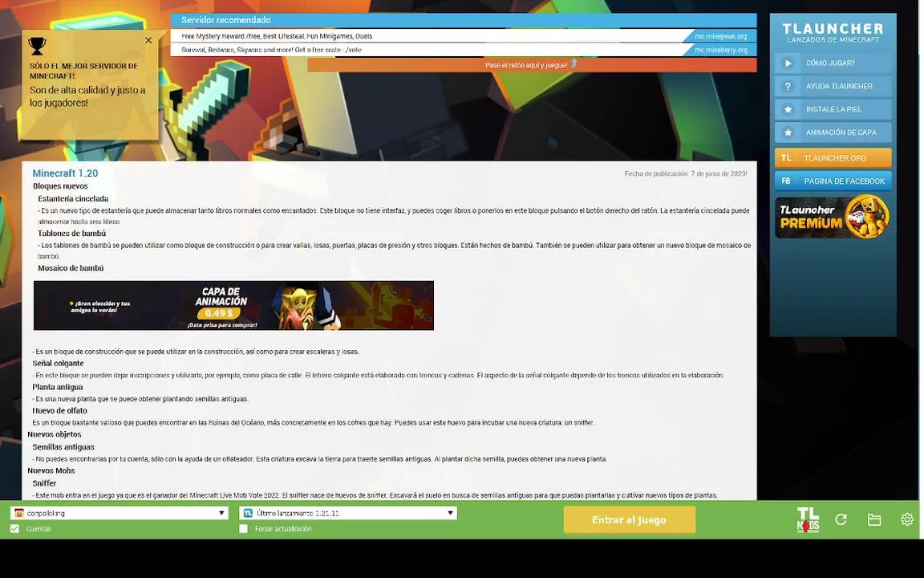Click the publication date 7 de junio de 2023
924x578 pixels.
click(686, 174)
